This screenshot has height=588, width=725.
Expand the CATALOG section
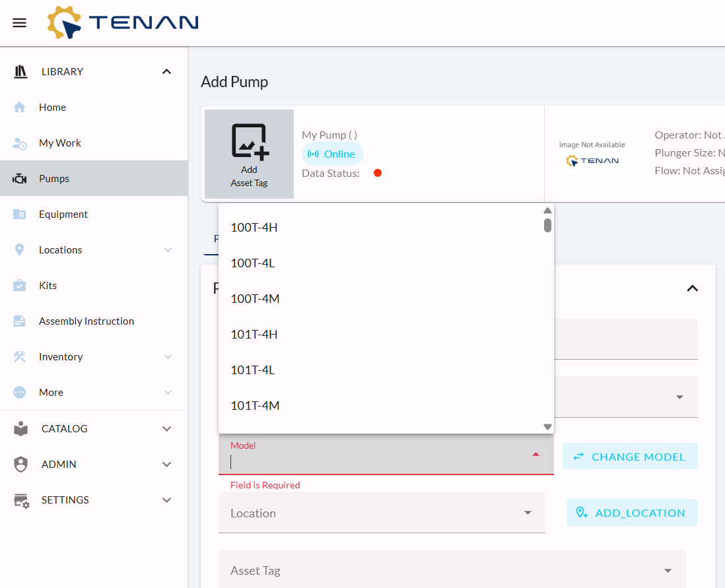tap(166, 429)
